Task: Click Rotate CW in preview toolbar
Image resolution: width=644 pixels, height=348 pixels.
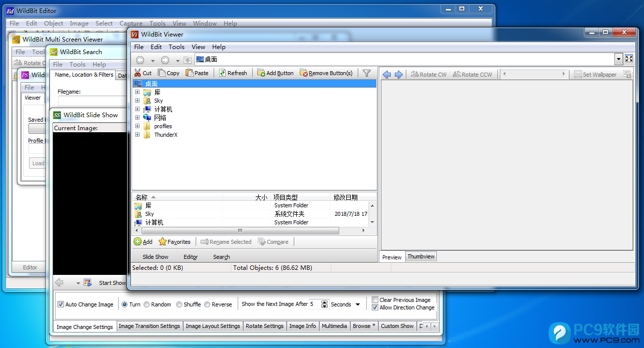Action: click(x=429, y=74)
